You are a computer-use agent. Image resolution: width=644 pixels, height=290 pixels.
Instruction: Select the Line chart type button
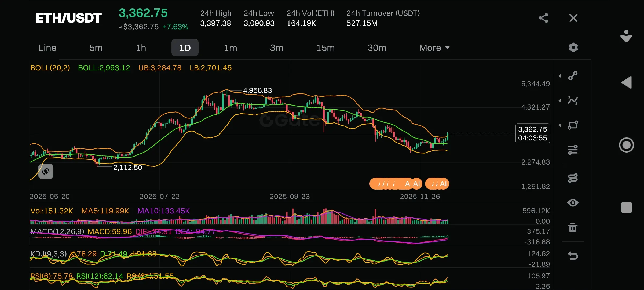pos(47,48)
